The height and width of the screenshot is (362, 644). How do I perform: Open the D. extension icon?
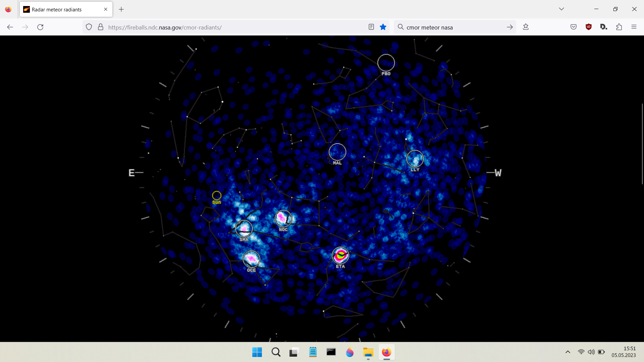tap(604, 27)
